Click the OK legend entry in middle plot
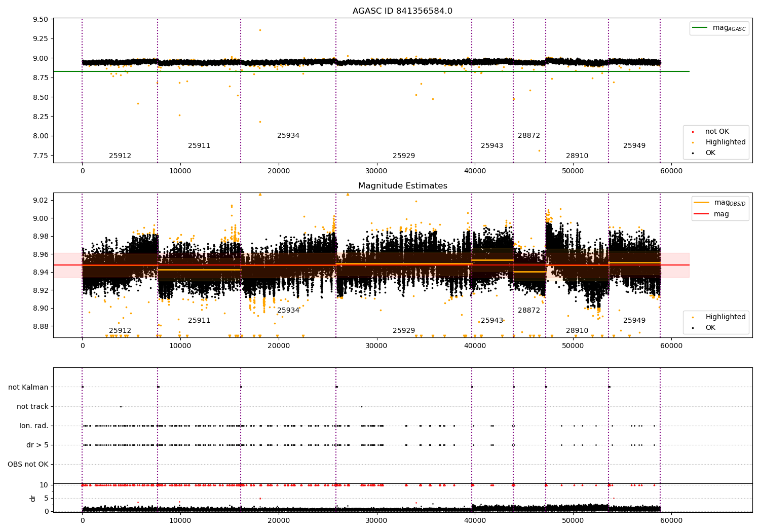This screenshot has height=532, width=760. coord(703,328)
